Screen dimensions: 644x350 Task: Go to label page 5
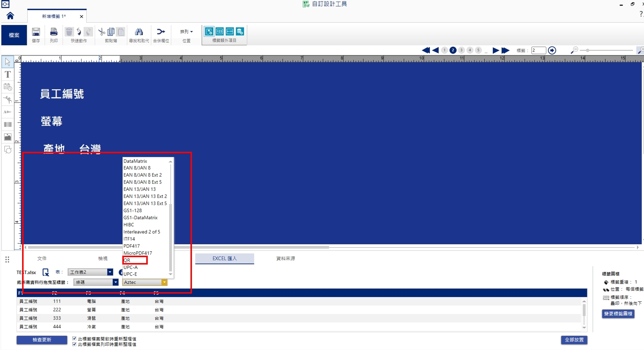[x=478, y=50]
